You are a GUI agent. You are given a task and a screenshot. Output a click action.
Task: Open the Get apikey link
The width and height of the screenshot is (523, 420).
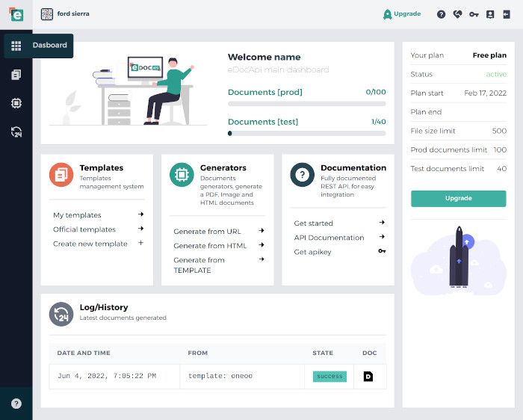pyautogui.click(x=312, y=252)
